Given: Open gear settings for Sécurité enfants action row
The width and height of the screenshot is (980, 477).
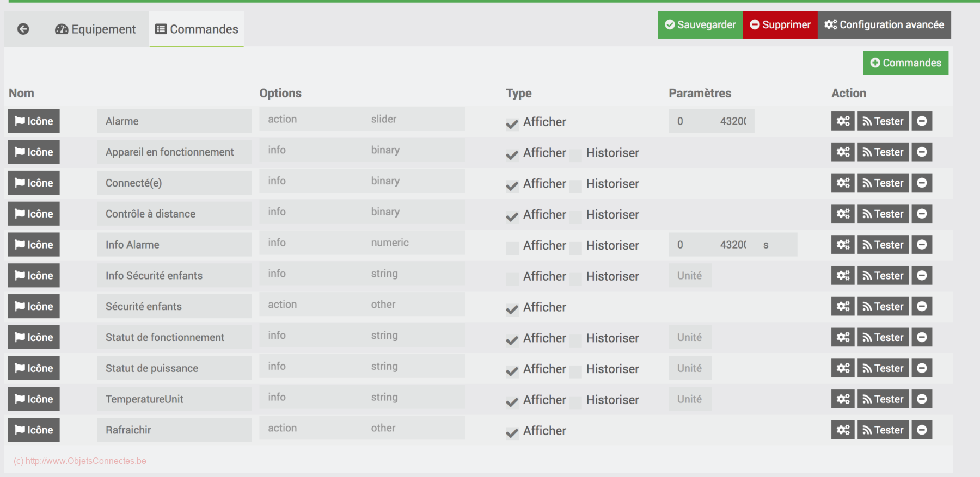Looking at the screenshot, I should coord(843,306).
